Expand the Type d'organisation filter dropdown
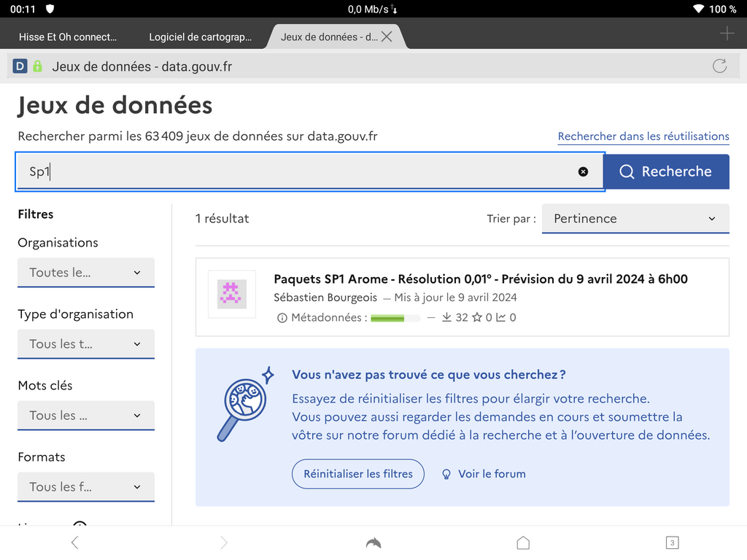 click(86, 344)
